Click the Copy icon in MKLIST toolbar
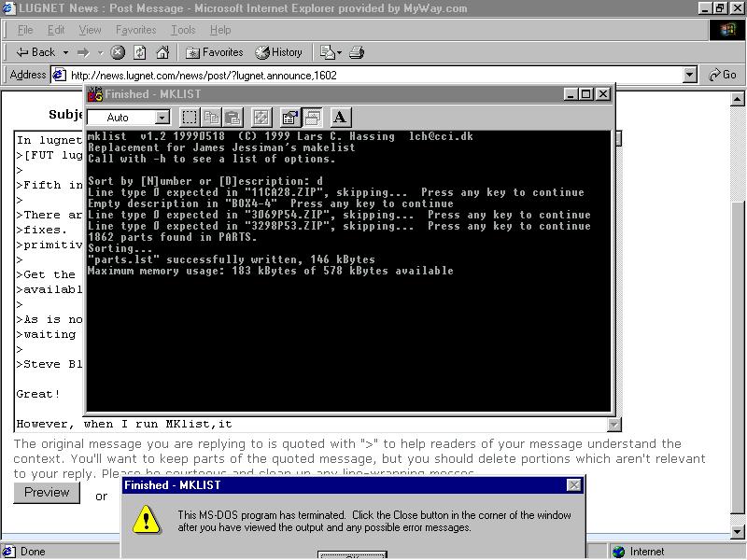 point(211,118)
